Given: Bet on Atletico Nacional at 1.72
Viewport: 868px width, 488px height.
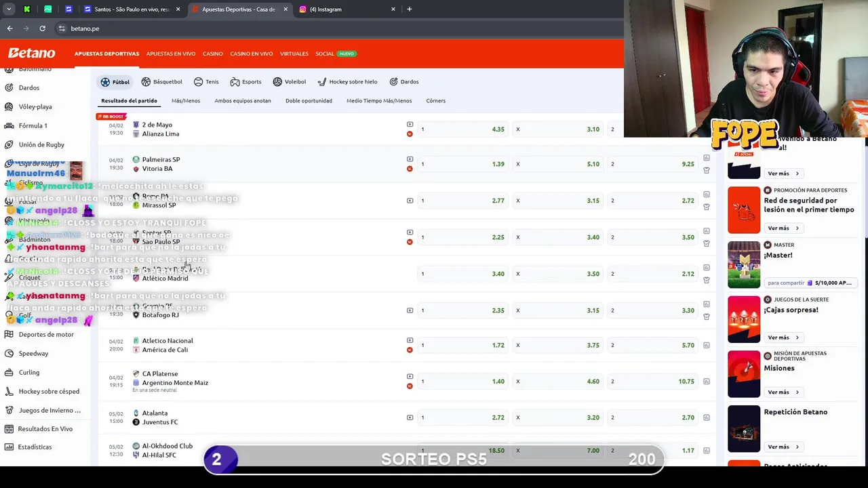Looking at the screenshot, I should [x=462, y=345].
